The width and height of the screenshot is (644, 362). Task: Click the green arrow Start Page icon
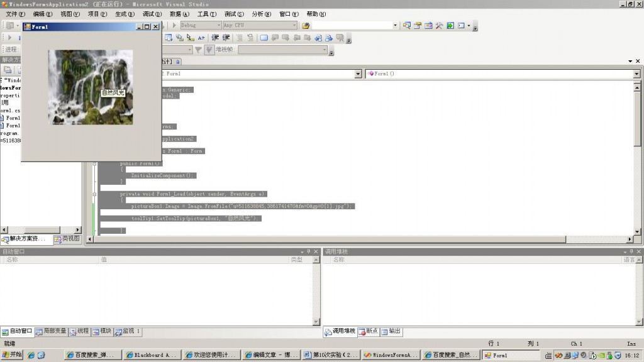coord(450,25)
